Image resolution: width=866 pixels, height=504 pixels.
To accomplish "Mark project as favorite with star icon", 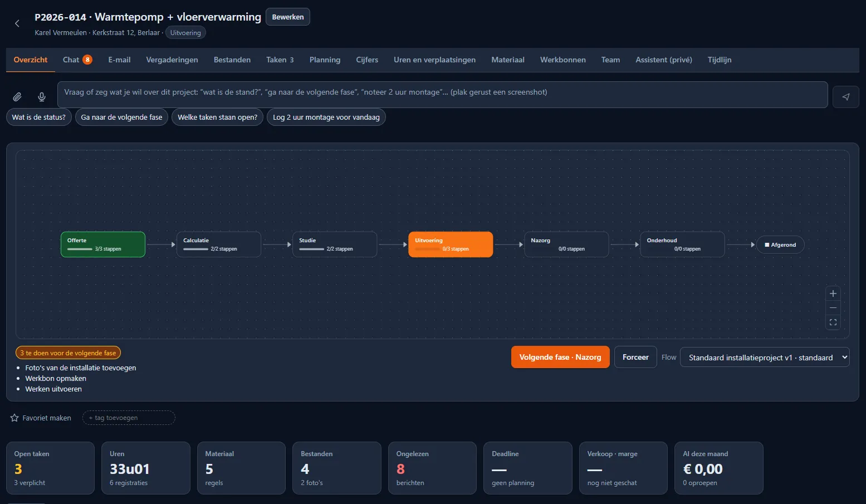I will point(14,418).
